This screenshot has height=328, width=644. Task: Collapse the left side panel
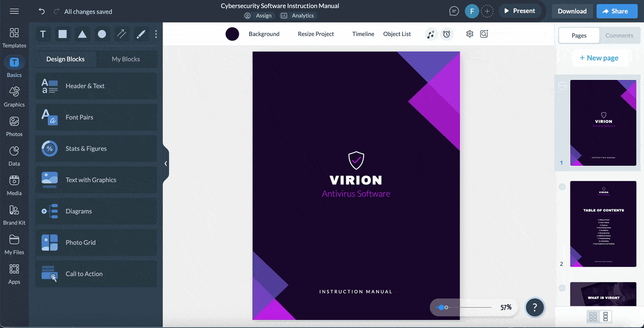tap(166, 163)
